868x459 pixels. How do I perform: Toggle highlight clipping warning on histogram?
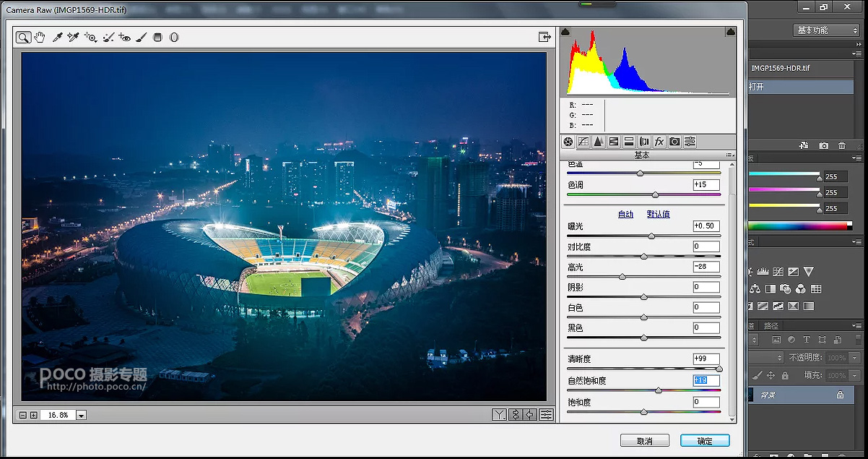(731, 33)
